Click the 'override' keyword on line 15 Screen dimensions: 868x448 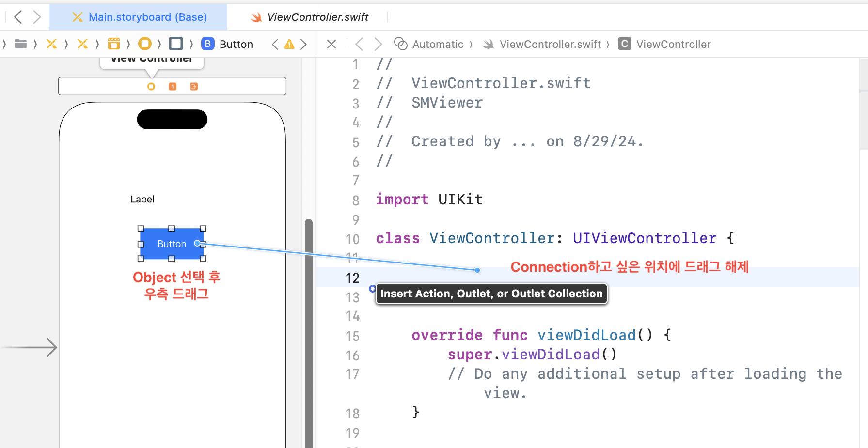447,335
